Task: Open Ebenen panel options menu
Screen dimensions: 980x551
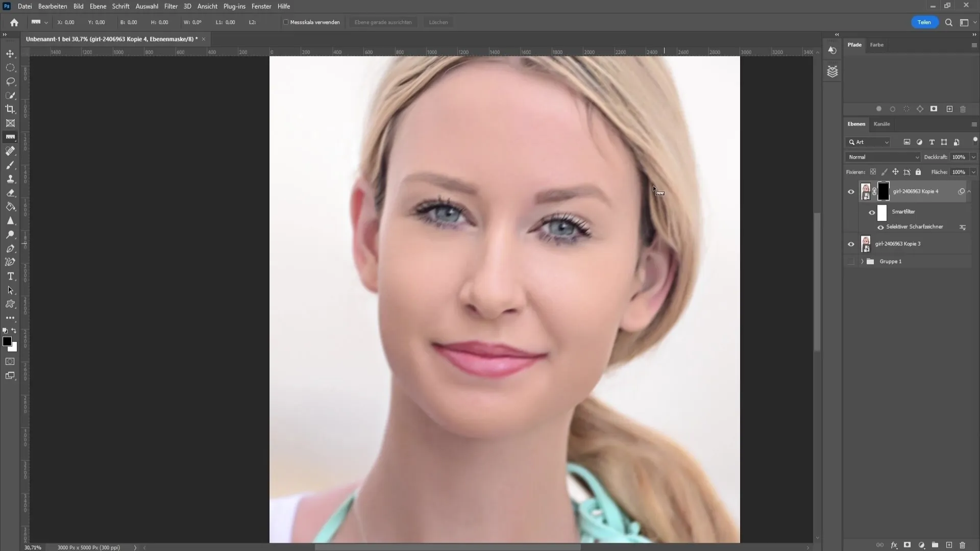Action: point(974,124)
